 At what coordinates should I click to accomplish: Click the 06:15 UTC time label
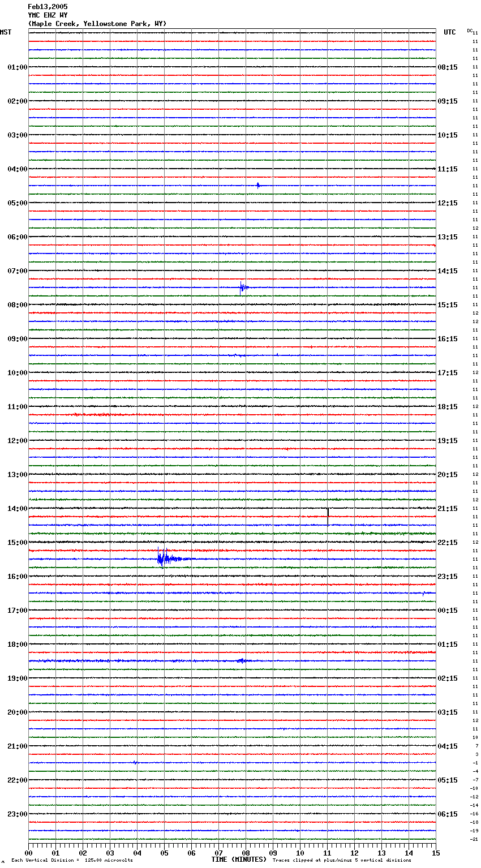tap(448, 814)
